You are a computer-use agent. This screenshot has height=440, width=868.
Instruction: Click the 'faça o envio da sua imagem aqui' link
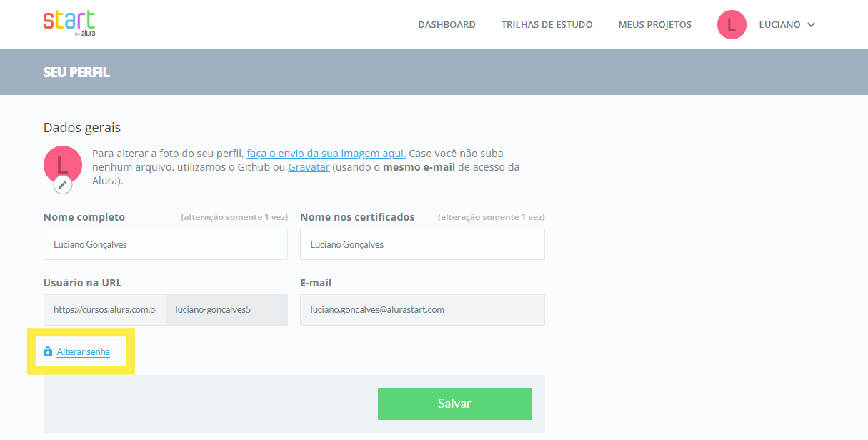[326, 154]
